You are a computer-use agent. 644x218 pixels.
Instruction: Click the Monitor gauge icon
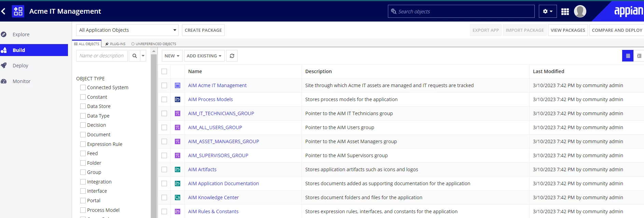[4, 81]
